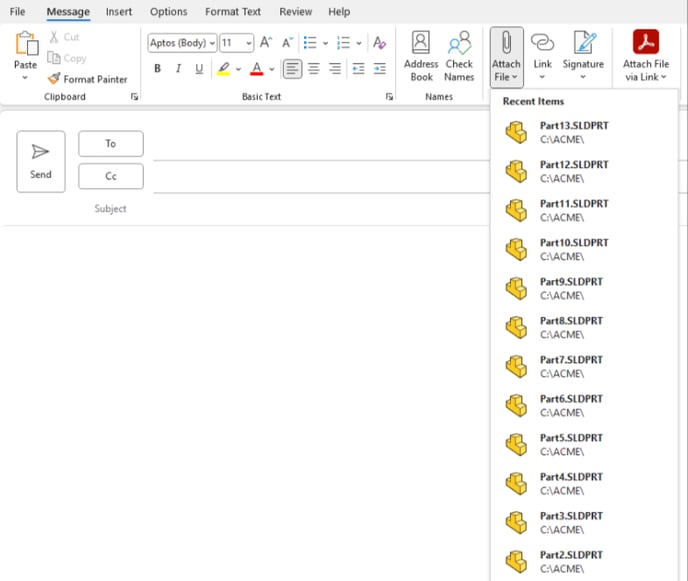Align text left
Viewport: 688px width, 581px height.
click(x=292, y=69)
